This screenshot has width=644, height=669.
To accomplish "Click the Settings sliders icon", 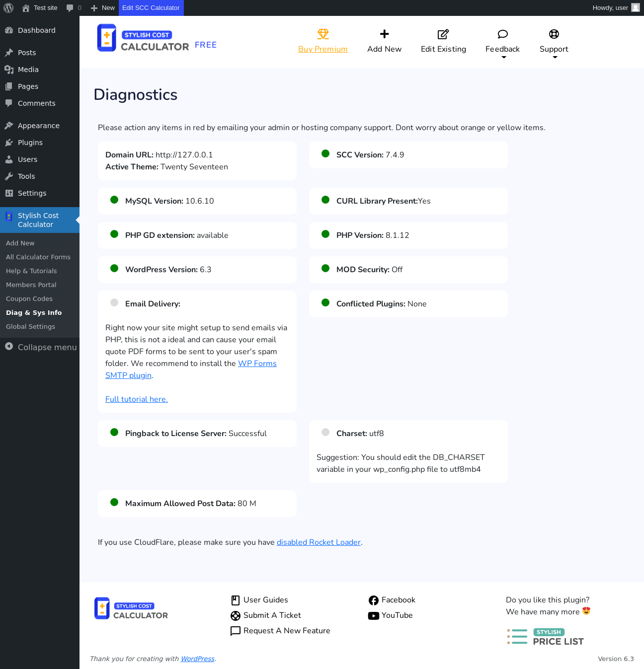I will point(9,193).
